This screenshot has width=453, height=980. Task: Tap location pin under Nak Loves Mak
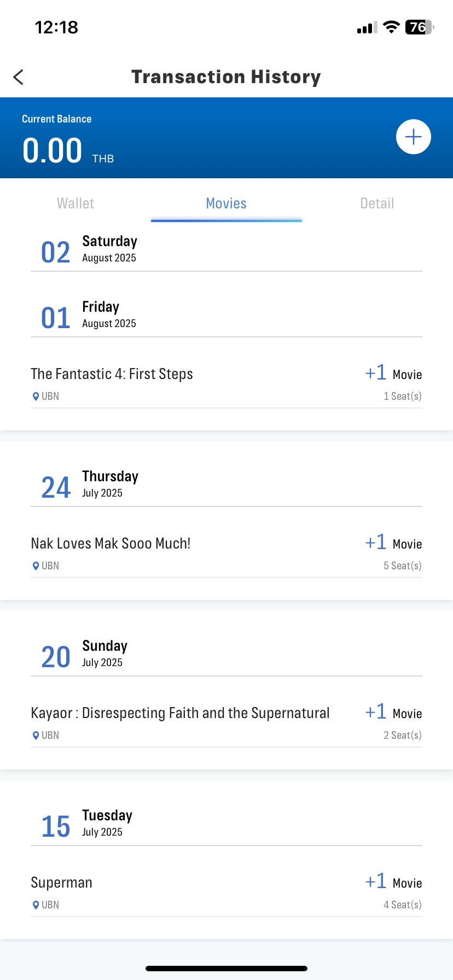coord(36,566)
